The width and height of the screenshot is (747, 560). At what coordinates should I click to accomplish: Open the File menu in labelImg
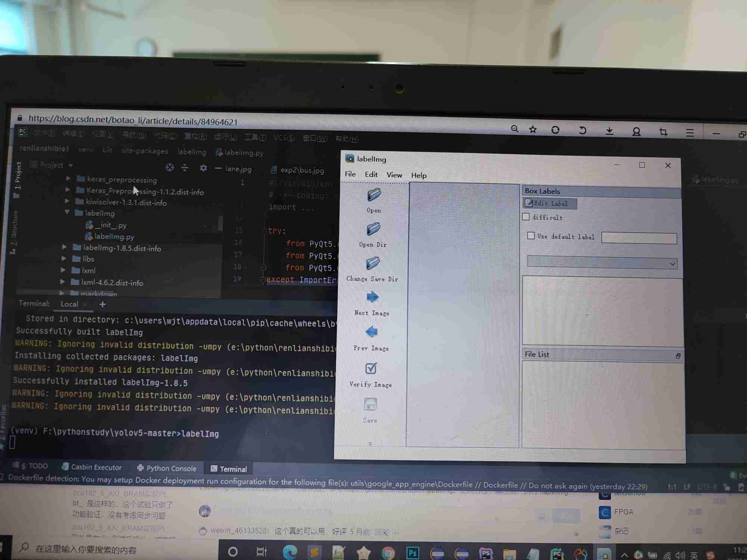pyautogui.click(x=350, y=174)
